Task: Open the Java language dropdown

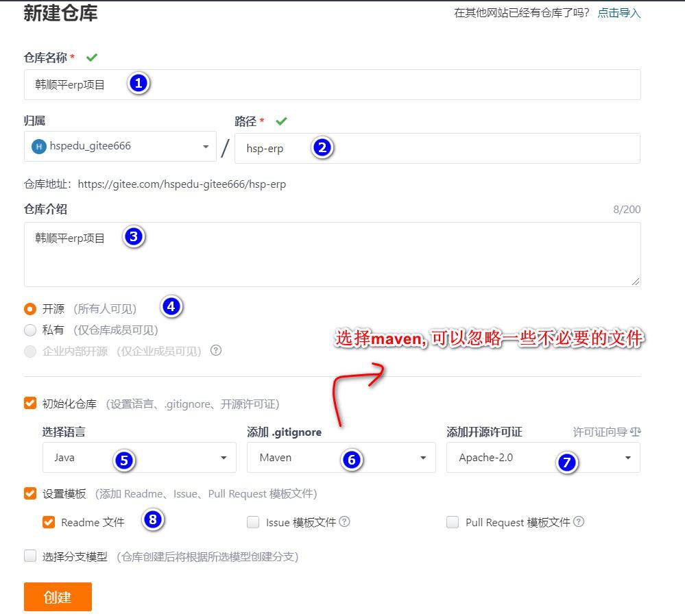Action: point(139,458)
